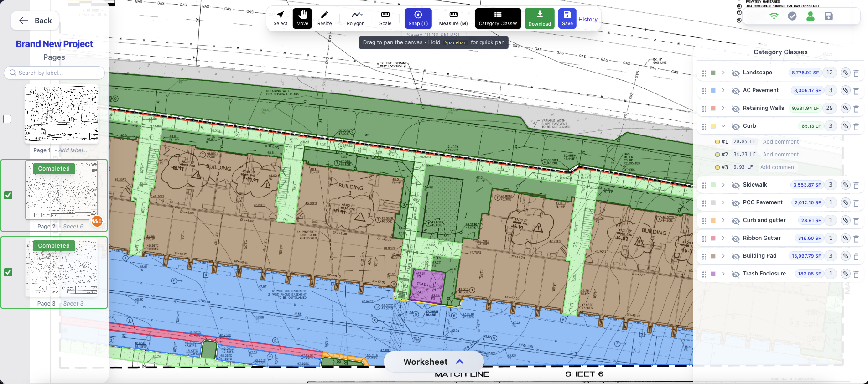
Task: Toggle Snap (T) mode
Action: click(x=418, y=19)
